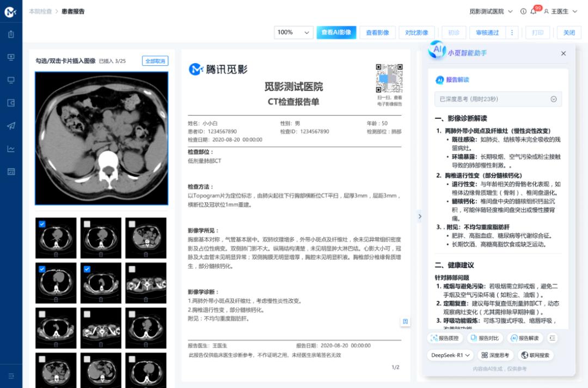Click the list icon beside 报告解读

coord(553,338)
